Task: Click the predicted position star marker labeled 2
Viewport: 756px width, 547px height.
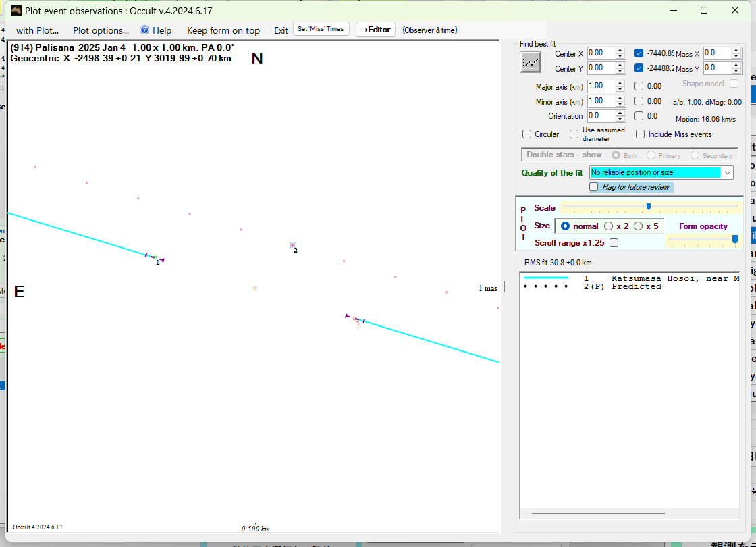Action: click(x=292, y=246)
